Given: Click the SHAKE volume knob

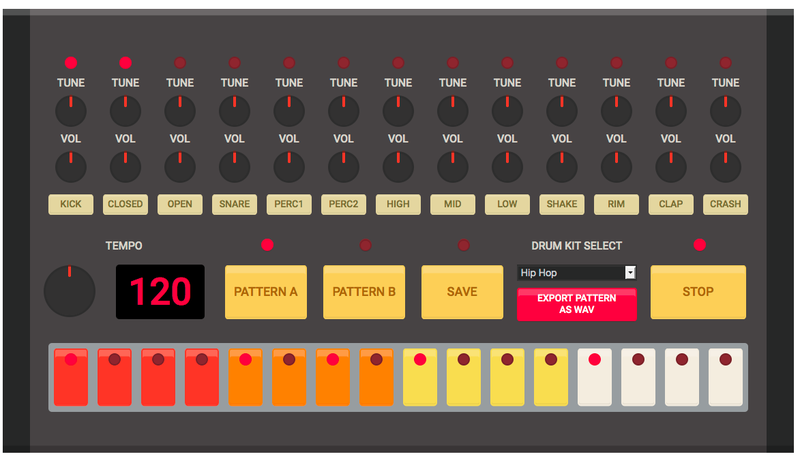Looking at the screenshot, I should 562,167.
